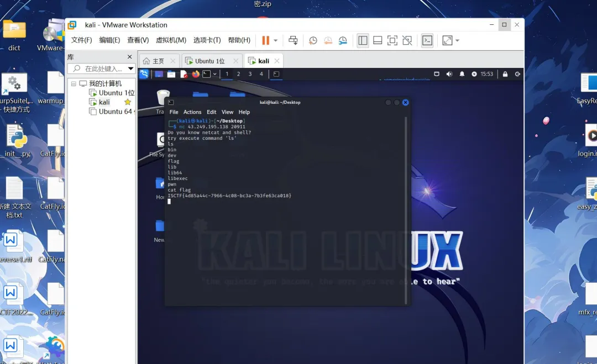Toggle the thumbnail bar view icon
Viewport: 597px width, 364px height.
(x=378, y=40)
